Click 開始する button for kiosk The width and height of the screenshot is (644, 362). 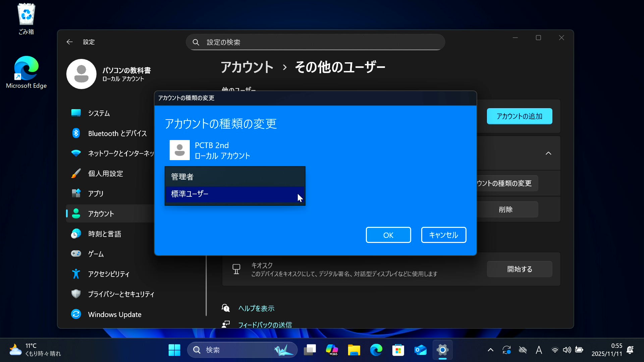coord(519,269)
